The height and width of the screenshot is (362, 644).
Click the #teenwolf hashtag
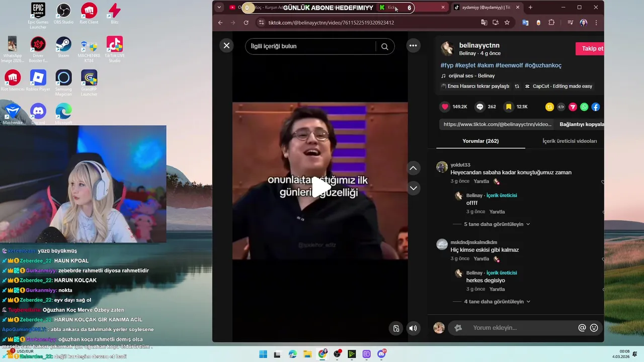[509, 65]
